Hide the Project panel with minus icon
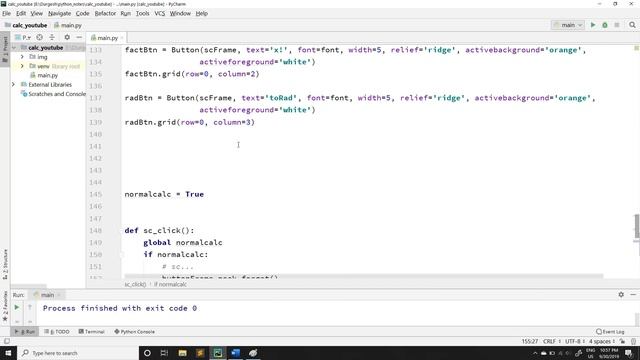 [79, 37]
